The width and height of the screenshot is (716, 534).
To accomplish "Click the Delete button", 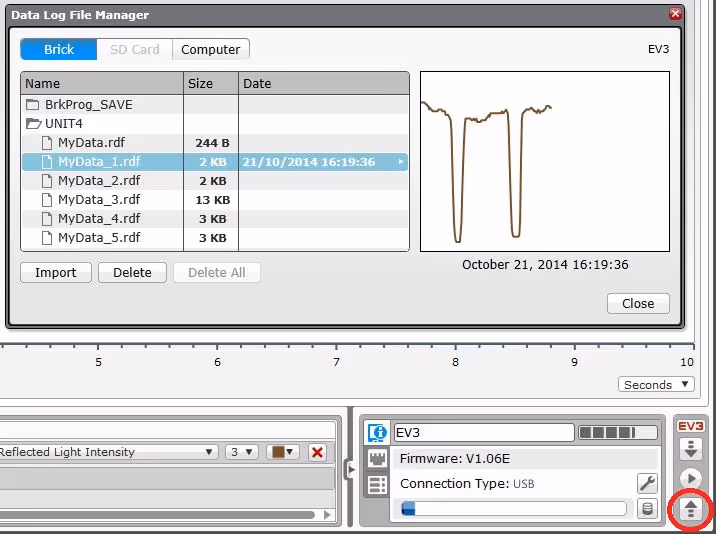I will [132, 273].
